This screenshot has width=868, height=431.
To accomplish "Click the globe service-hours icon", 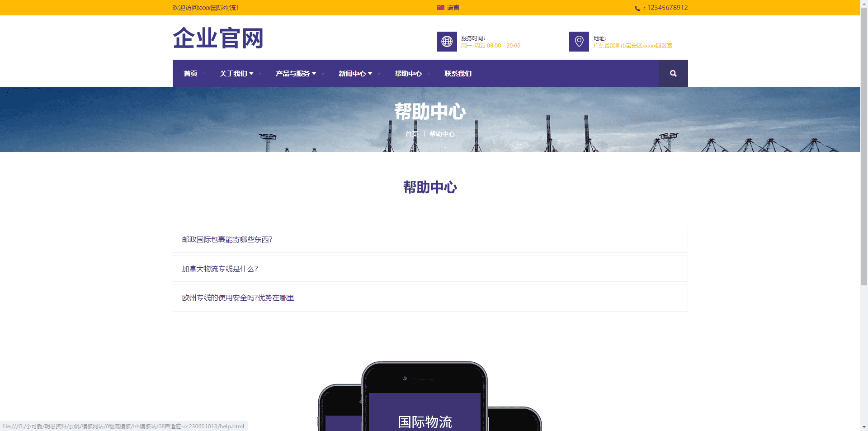I will [x=447, y=42].
